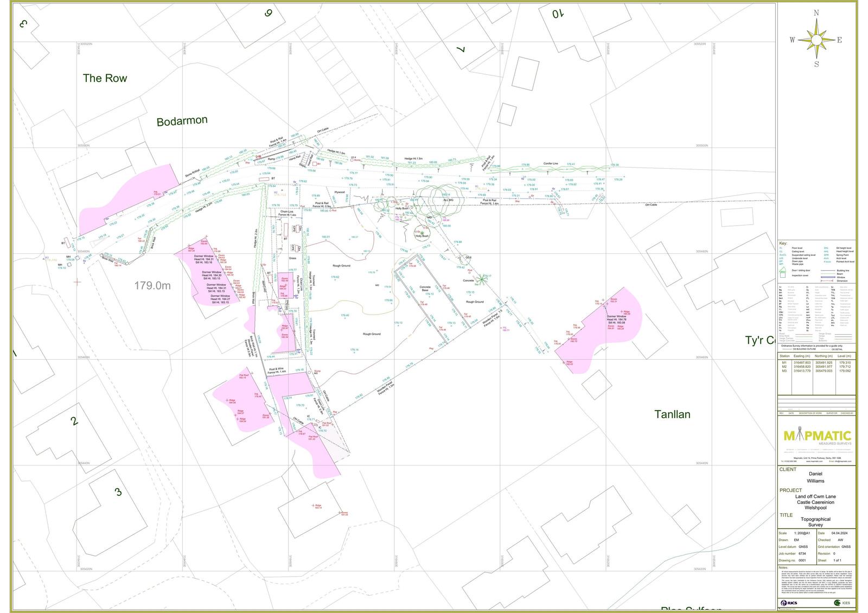Select station M1 row in coordinates table
This screenshot has width=868, height=613.
click(x=816, y=362)
